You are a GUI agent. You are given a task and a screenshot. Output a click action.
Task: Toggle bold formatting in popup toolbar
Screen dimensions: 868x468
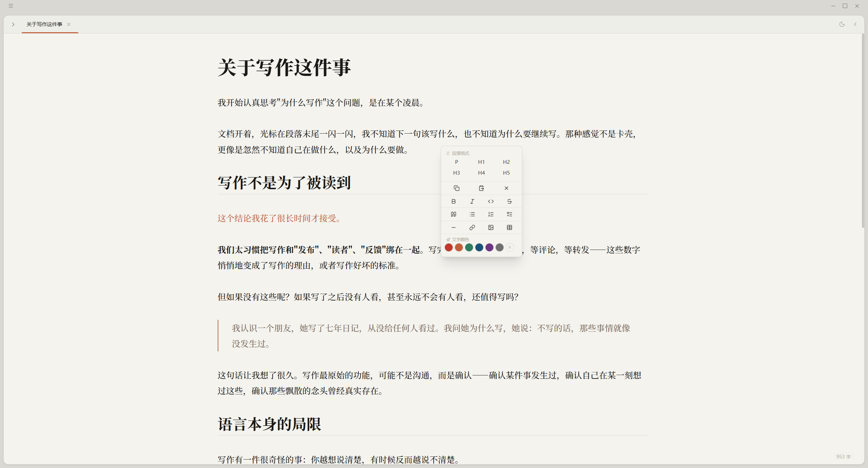point(453,201)
